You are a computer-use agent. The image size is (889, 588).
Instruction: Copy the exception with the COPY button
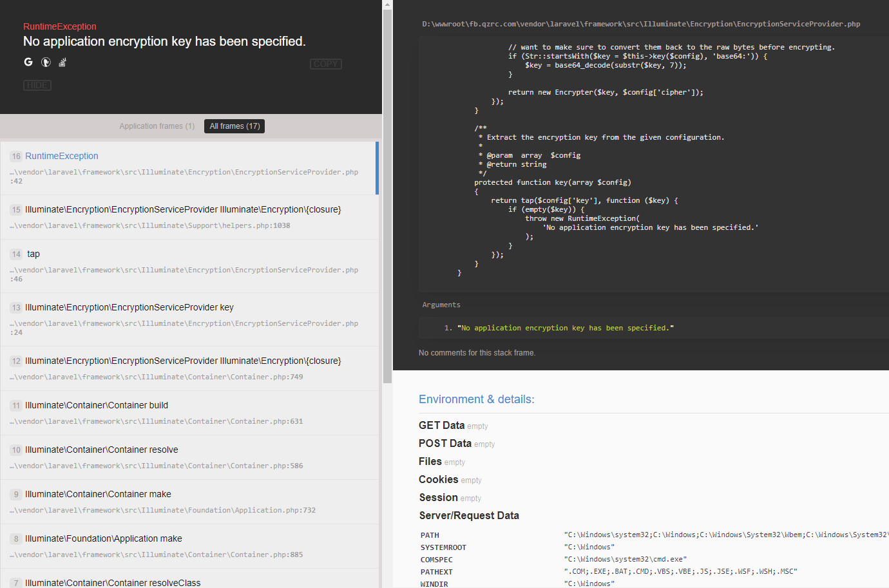tap(326, 64)
